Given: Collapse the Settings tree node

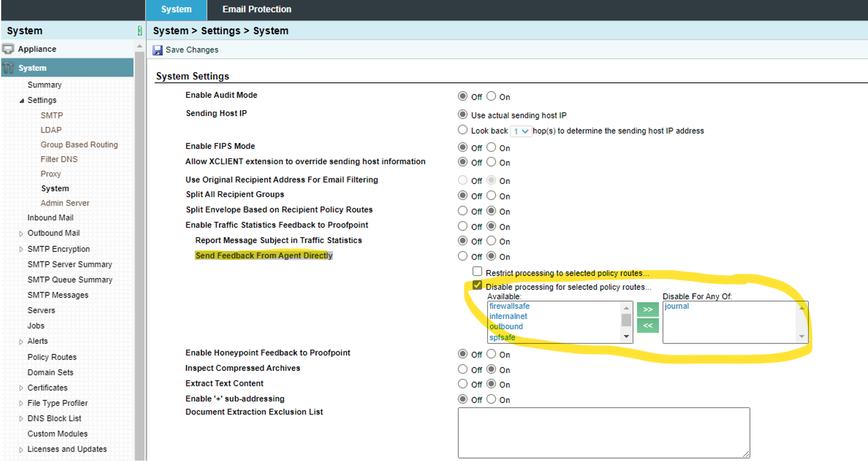Looking at the screenshot, I should pos(22,100).
